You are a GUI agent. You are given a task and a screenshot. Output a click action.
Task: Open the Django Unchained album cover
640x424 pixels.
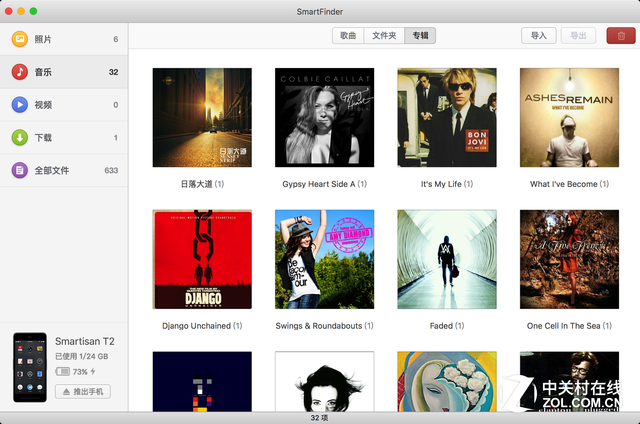tap(202, 259)
